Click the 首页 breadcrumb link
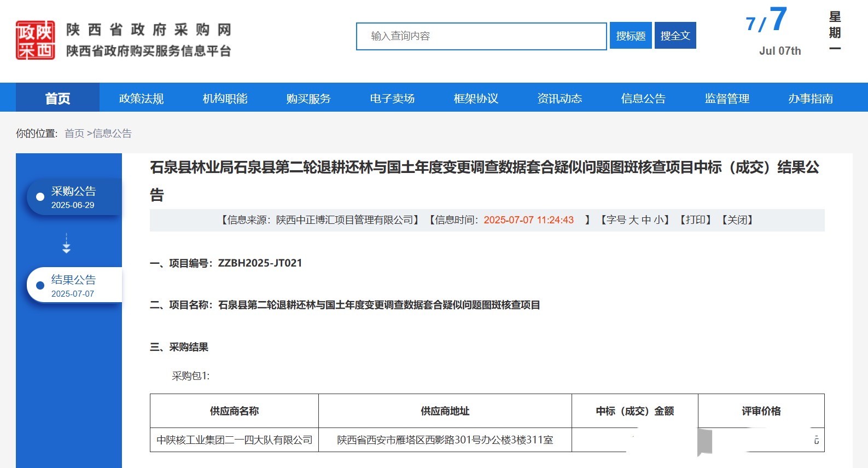Screen dimensions: 868x468 pyautogui.click(x=74, y=134)
